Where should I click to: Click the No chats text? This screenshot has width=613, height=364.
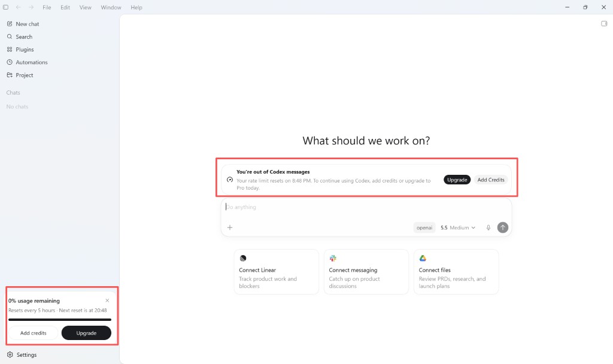(17, 107)
